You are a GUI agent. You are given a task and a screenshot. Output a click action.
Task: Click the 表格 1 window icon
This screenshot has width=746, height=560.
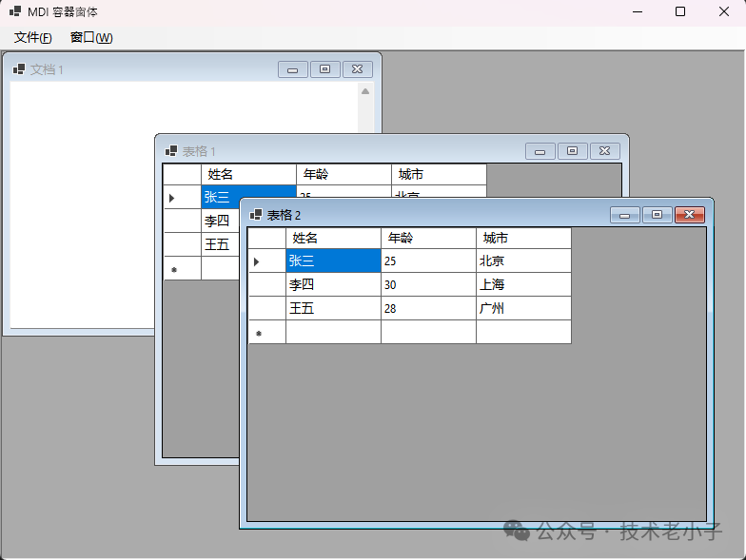pos(171,151)
